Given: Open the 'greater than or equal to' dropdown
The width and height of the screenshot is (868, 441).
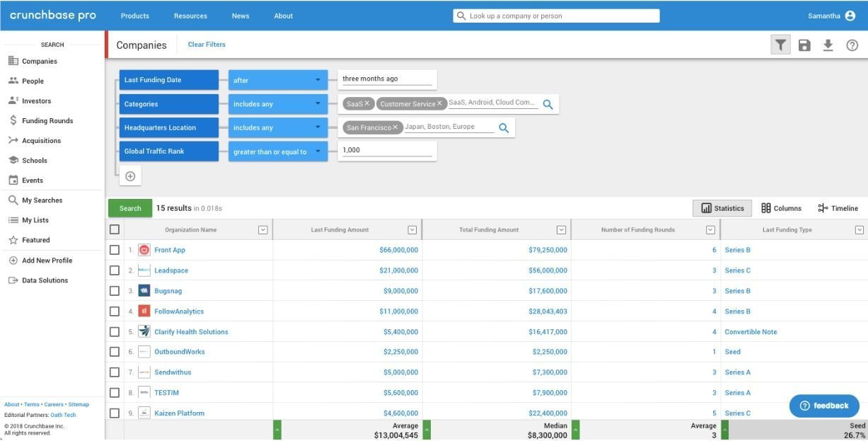Looking at the screenshot, I should [x=278, y=151].
